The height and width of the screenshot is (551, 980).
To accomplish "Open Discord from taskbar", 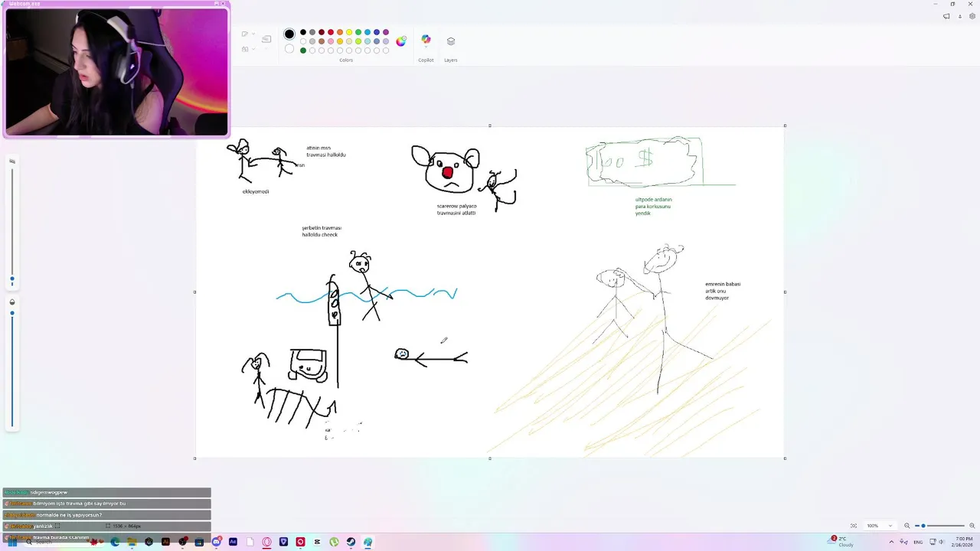I will point(216,542).
